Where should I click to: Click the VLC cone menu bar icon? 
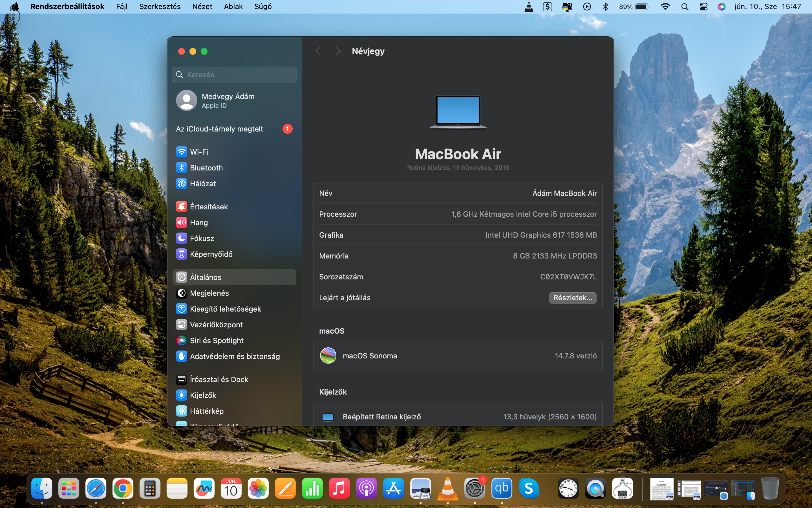point(529,7)
